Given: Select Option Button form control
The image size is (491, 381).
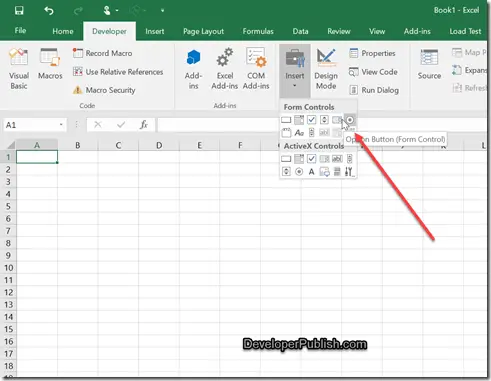Looking at the screenshot, I should point(350,120).
